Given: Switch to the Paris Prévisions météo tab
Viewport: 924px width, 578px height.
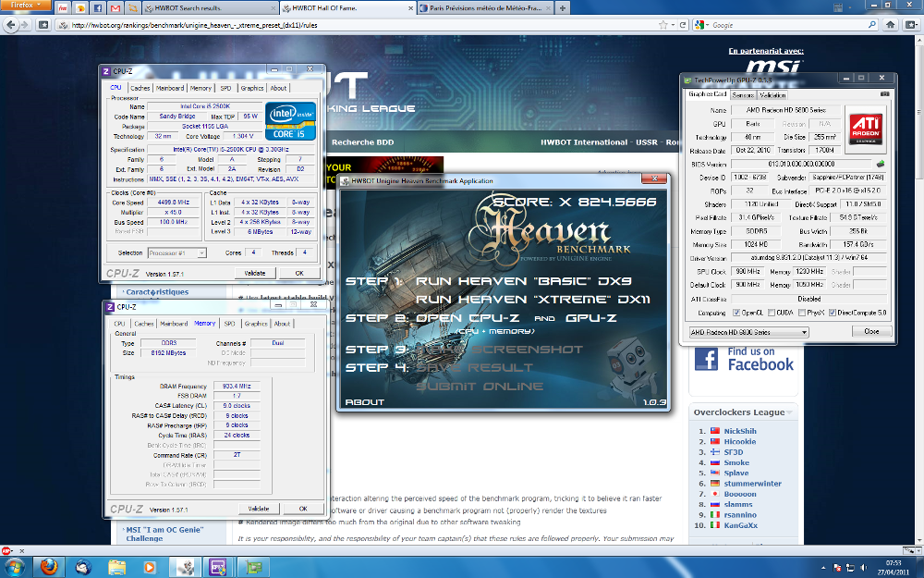Looking at the screenshot, I should pyautogui.click(x=484, y=8).
